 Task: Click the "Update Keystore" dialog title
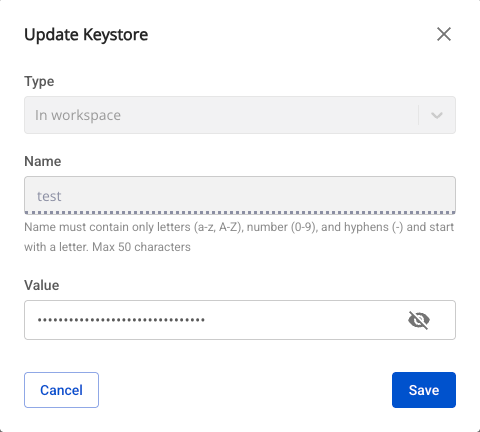(86, 35)
